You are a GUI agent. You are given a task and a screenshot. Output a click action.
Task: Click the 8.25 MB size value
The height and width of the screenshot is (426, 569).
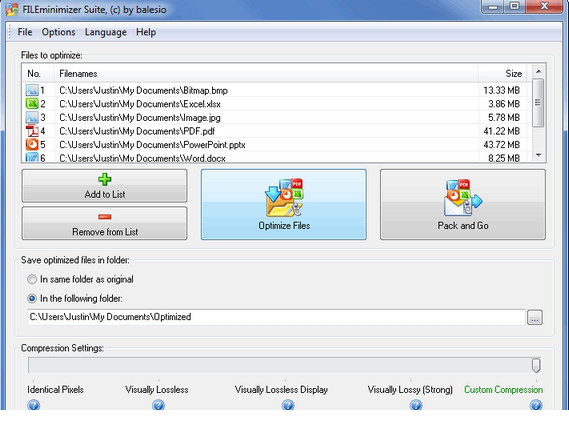(x=504, y=158)
